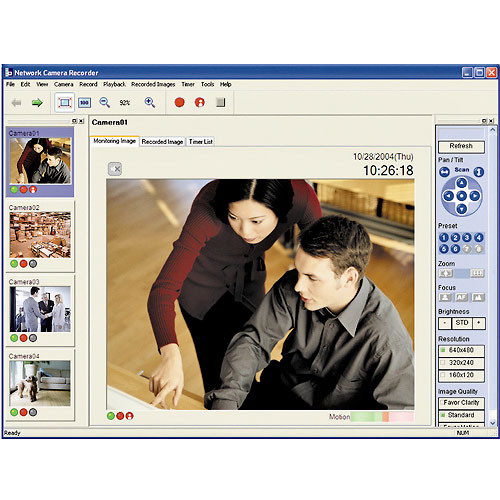Viewport: 500px width, 500px height.
Task: Close the camera list panel
Action: 81,121
